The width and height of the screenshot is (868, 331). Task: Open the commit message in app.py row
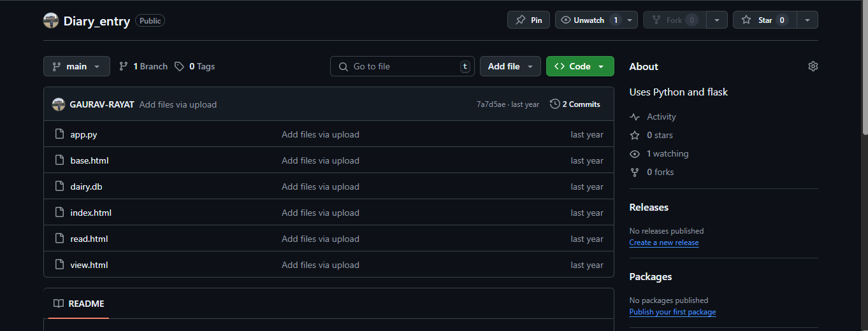pos(321,134)
